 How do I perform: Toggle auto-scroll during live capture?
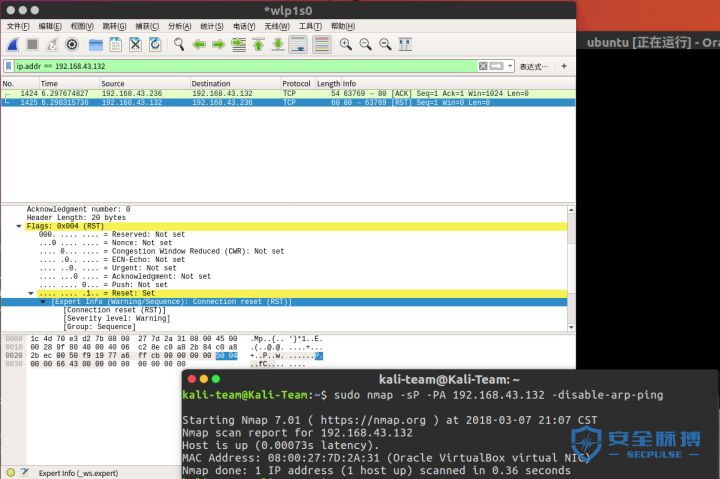click(x=298, y=45)
